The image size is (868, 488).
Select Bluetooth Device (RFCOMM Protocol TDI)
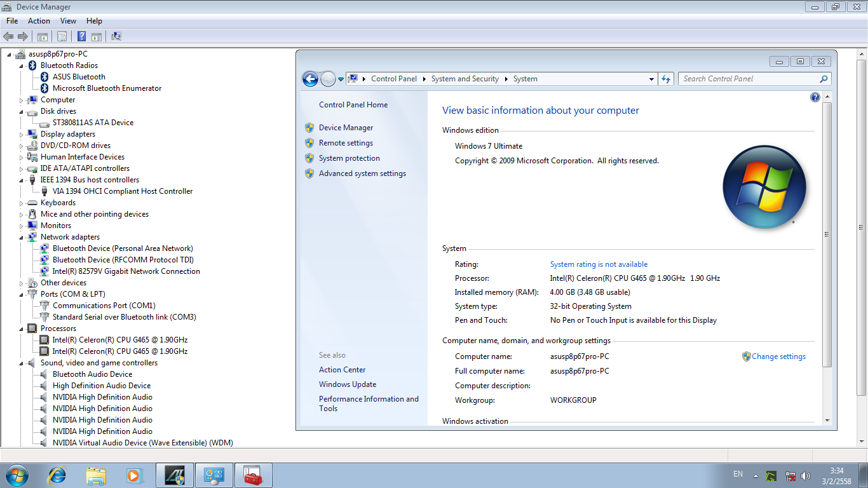click(123, 260)
